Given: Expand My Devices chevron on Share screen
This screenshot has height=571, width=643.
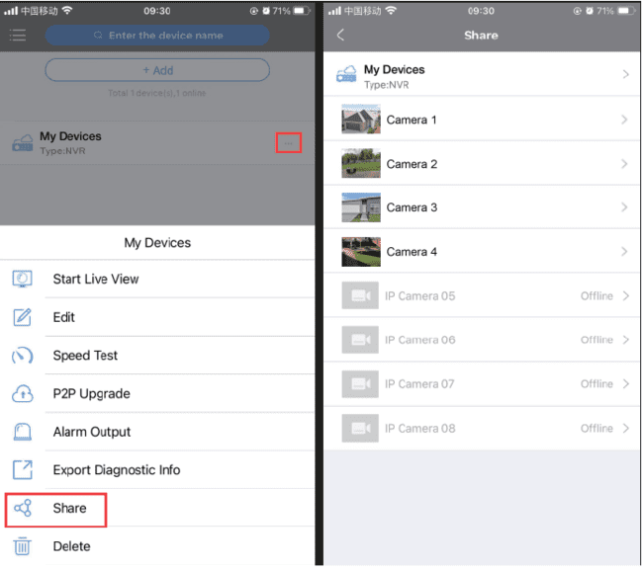Looking at the screenshot, I should click(625, 74).
